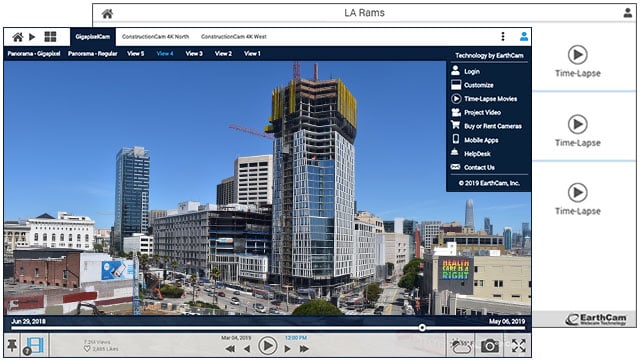Click the Mar 04, 2019 date label
Viewport: 640px width, 360px height.
coord(236,338)
